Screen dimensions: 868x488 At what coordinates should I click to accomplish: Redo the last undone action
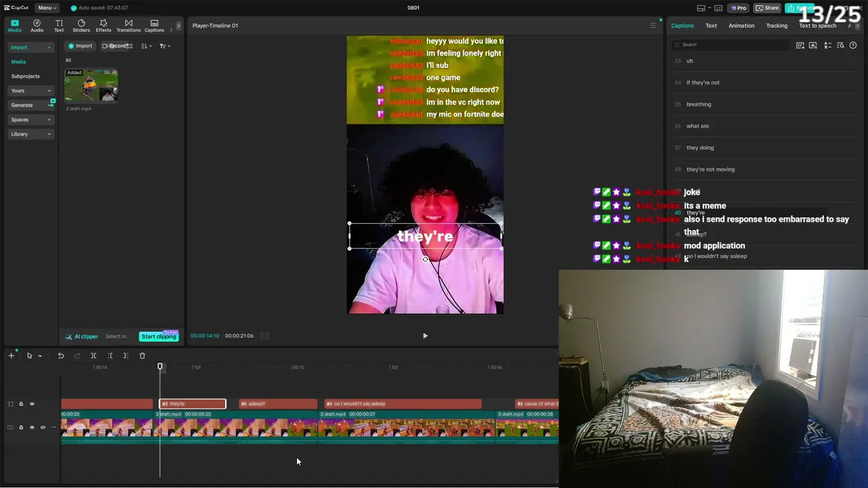77,356
